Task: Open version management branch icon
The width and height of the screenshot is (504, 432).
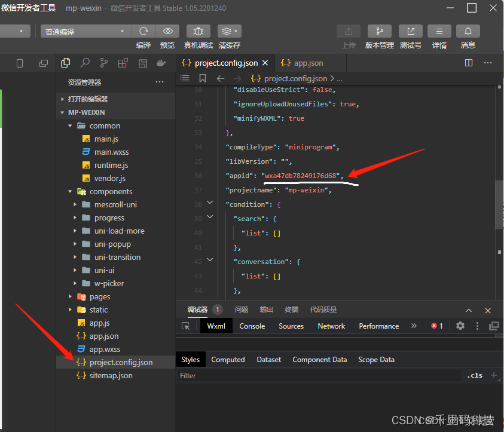Action: (x=379, y=31)
